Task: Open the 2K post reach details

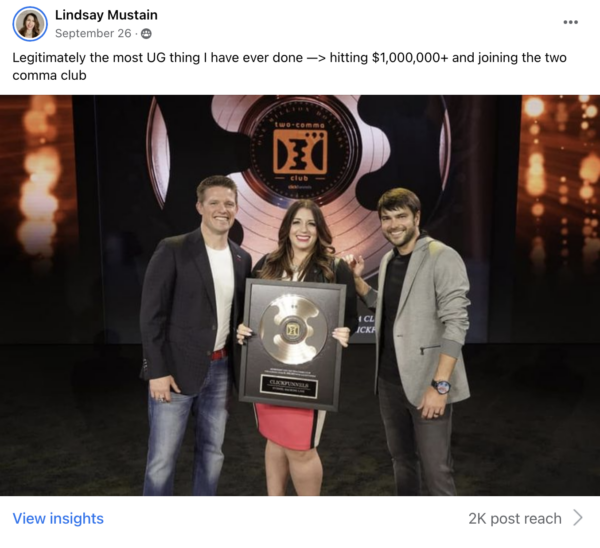Action: tap(515, 519)
